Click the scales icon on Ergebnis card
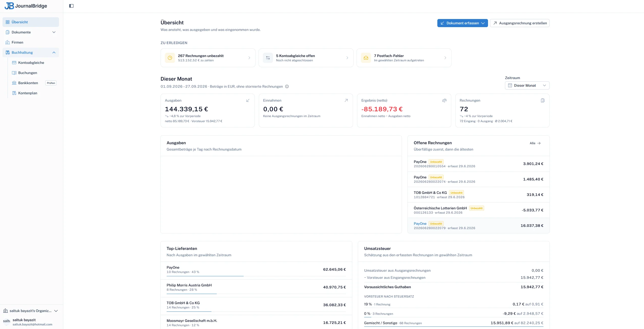This screenshot has width=644, height=329. (444, 100)
